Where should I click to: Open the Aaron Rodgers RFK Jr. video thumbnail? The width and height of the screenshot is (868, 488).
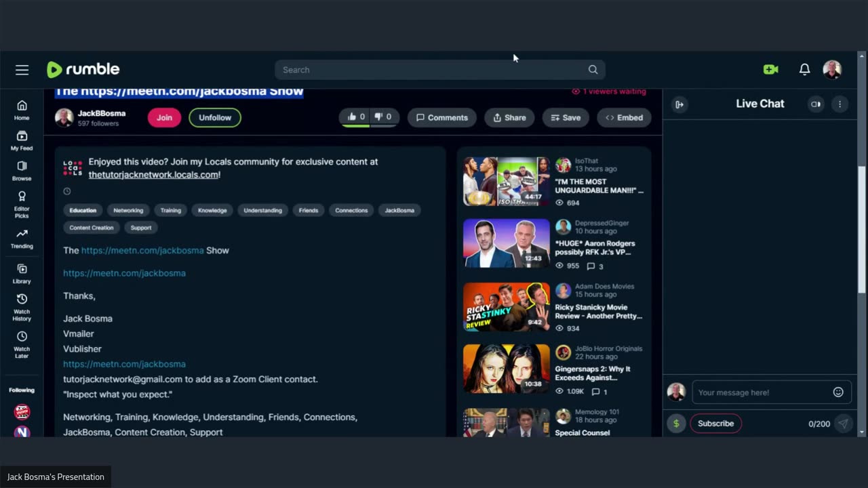coord(507,243)
